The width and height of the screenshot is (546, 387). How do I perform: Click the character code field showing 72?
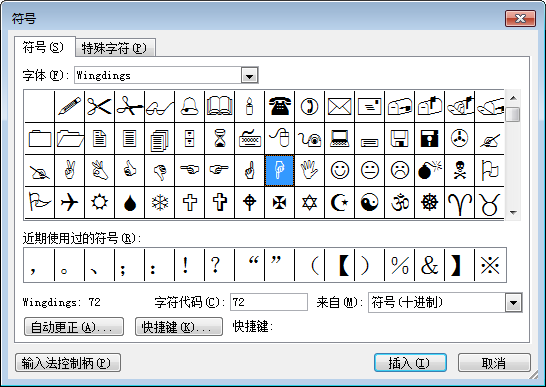pyautogui.click(x=269, y=302)
